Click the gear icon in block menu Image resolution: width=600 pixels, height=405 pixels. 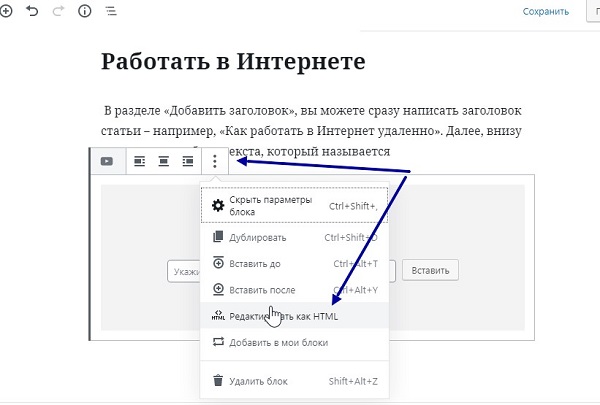[x=218, y=206]
